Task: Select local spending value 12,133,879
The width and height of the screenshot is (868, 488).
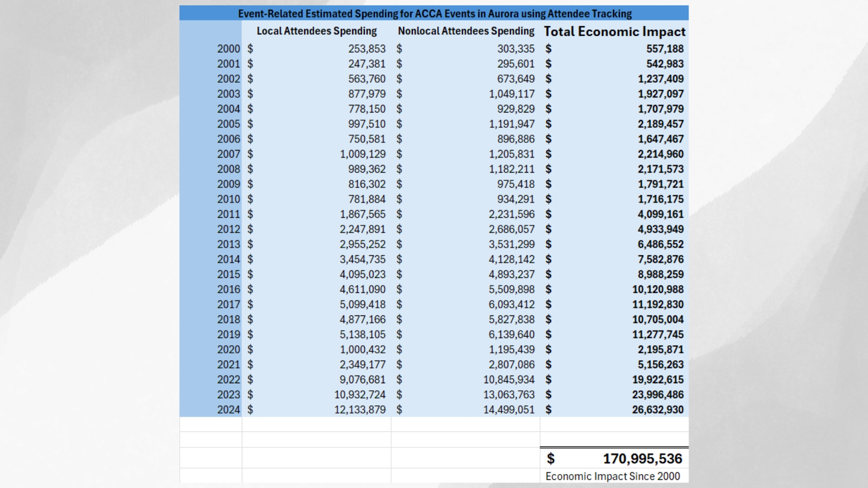Action: tap(360, 409)
